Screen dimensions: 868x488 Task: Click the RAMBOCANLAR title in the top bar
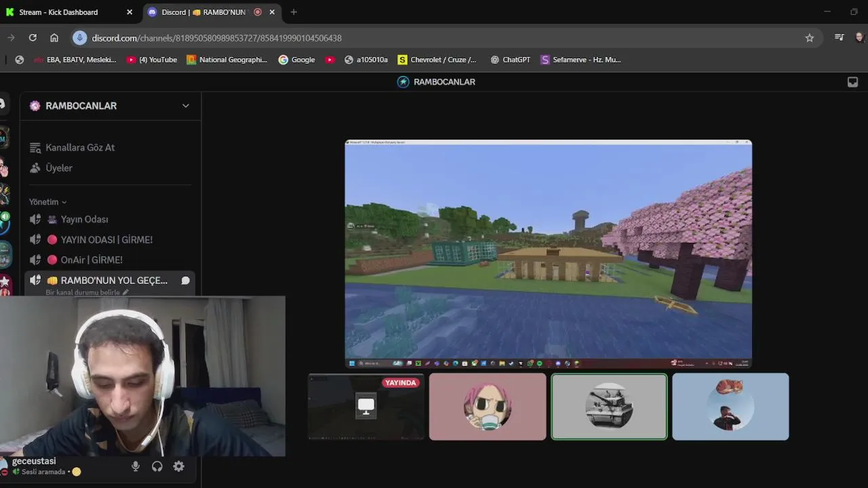pos(444,82)
